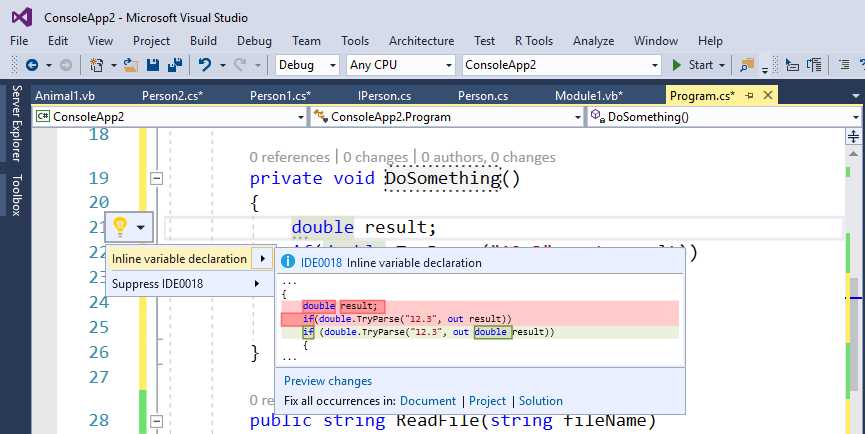This screenshot has height=434, width=865.
Task: Click the pin icon on Program.cs tab
Action: coord(749,95)
